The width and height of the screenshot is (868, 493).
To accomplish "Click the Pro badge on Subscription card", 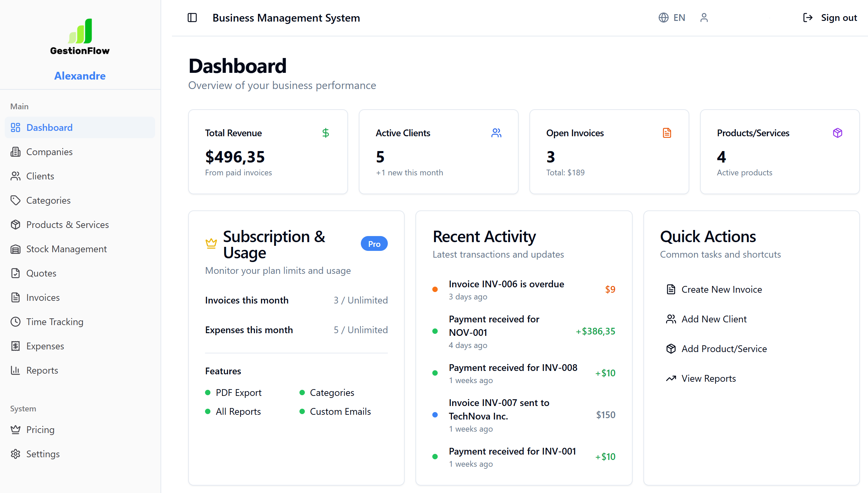I will point(374,243).
